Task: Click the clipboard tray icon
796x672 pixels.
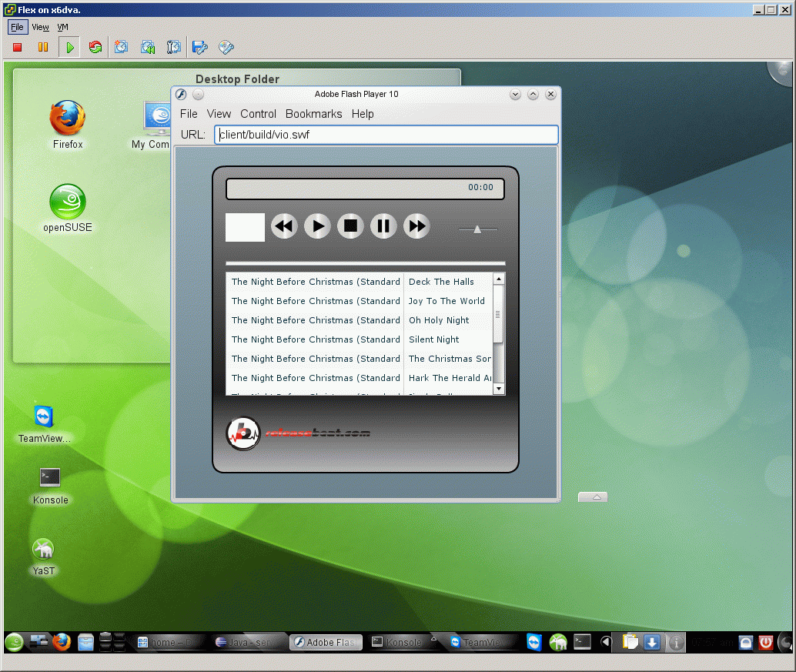Action: 630,642
